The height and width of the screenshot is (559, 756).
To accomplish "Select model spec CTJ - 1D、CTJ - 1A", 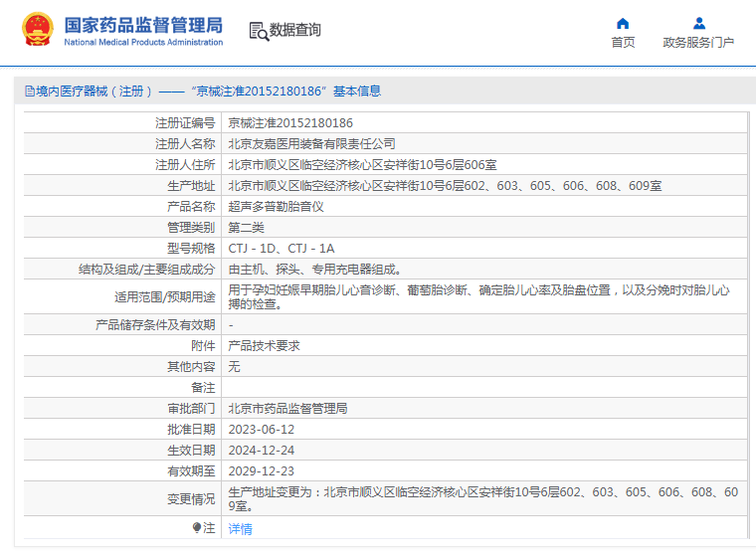I will click(x=282, y=249).
